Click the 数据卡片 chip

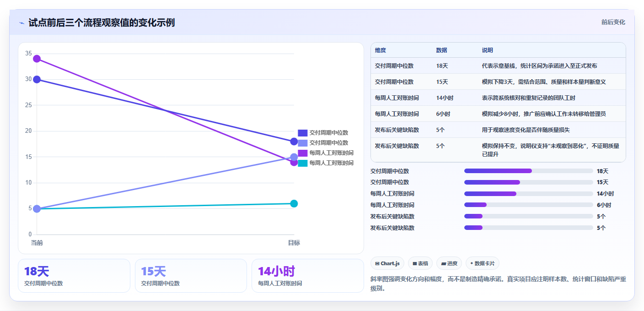(483, 263)
